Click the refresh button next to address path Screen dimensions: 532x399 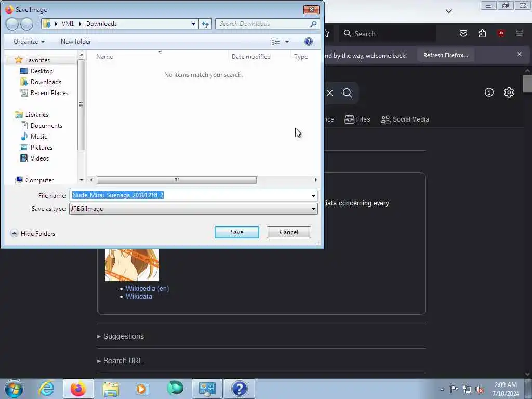coord(205,24)
